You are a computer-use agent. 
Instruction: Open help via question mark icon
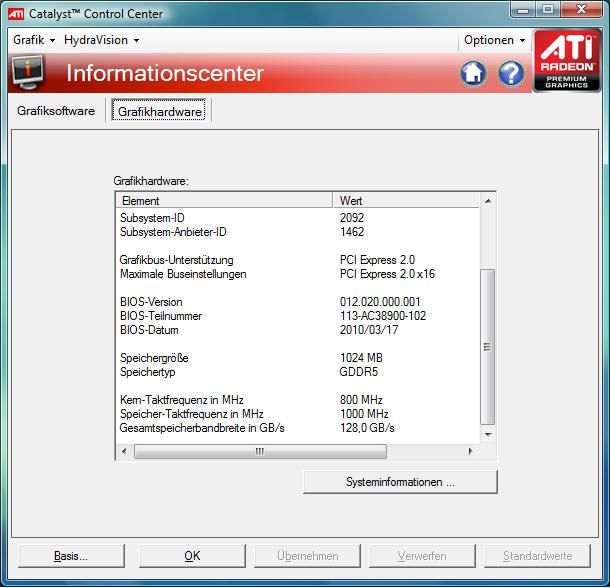click(511, 73)
